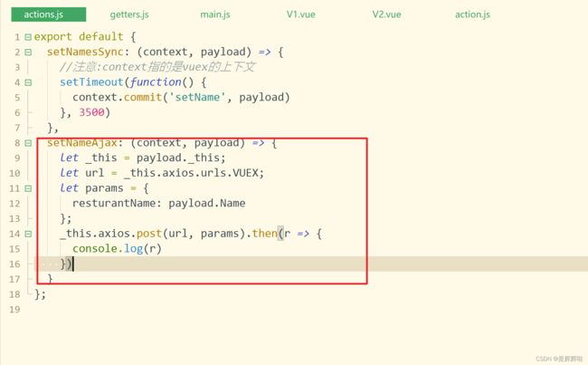
Task: Switch to the V2.vue tab
Action: click(386, 14)
